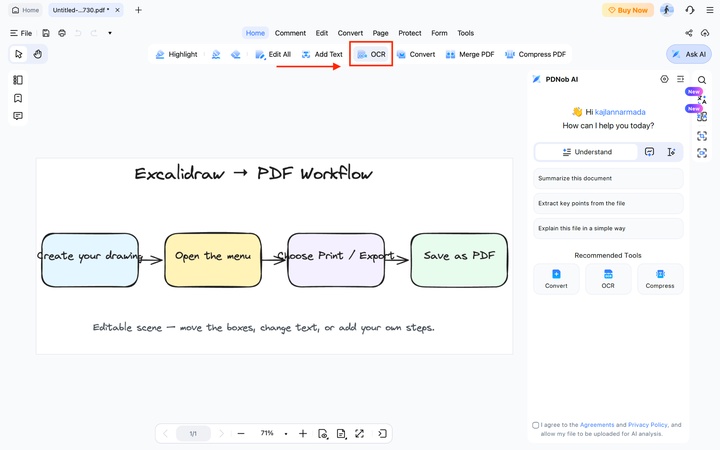Click the crop screenshot icon in right sidebar
720x450 pixels.
tap(702, 136)
